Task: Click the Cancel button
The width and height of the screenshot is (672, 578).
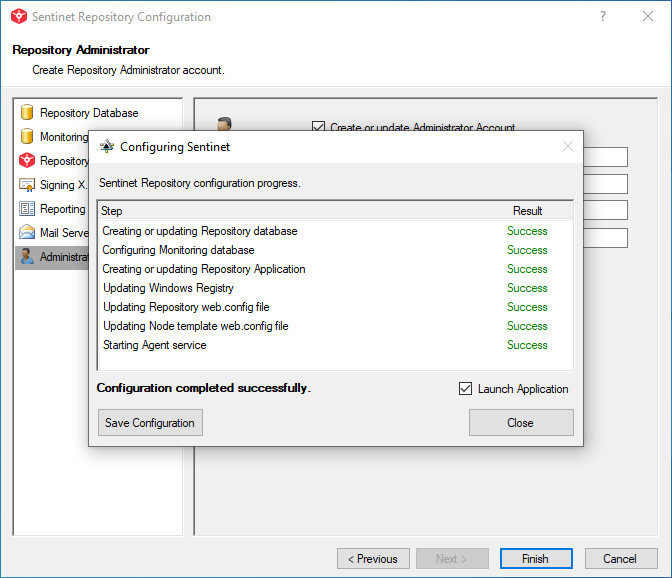Action: pyautogui.click(x=621, y=559)
